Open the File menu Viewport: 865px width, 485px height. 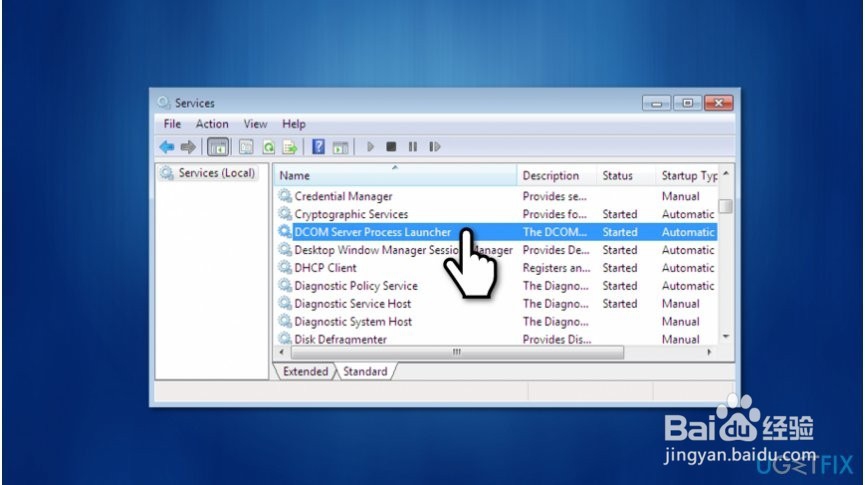point(172,124)
